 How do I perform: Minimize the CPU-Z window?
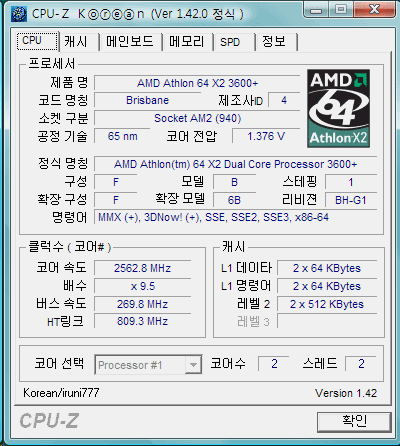point(316,10)
